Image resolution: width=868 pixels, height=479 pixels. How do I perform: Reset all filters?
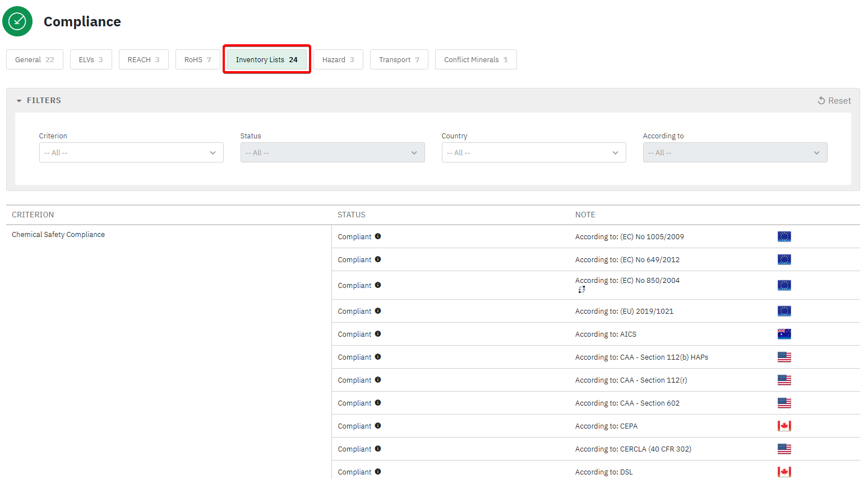pyautogui.click(x=834, y=101)
